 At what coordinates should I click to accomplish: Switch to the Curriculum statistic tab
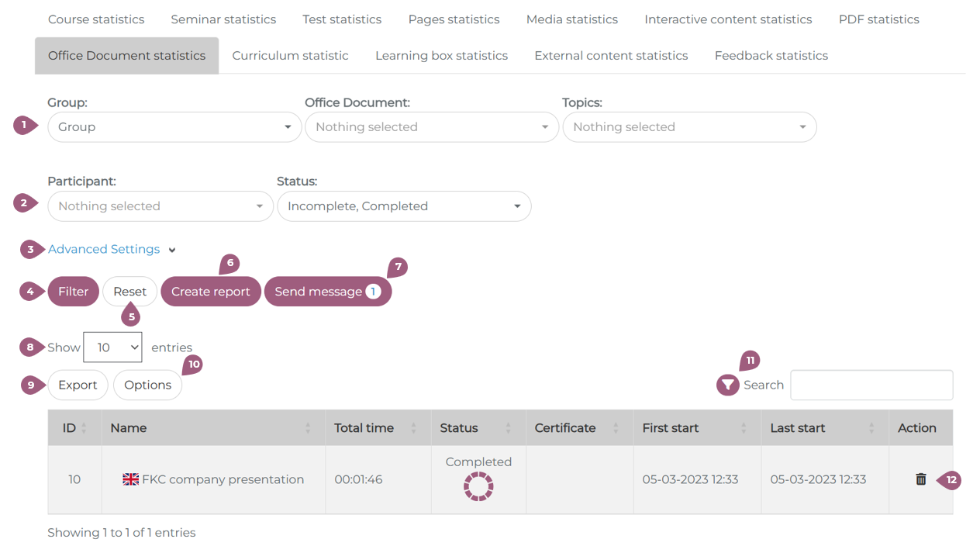click(290, 56)
